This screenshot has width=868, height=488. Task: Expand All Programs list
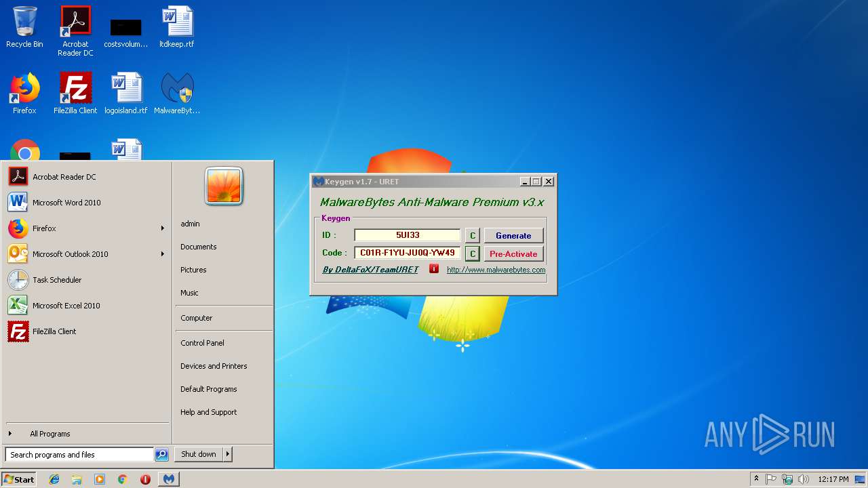pyautogui.click(x=87, y=434)
